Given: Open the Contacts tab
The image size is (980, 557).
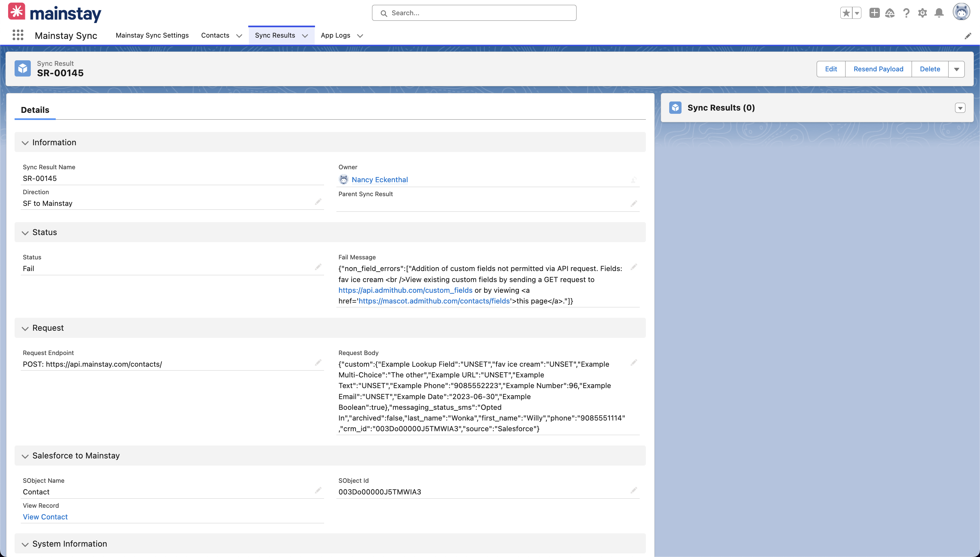Looking at the screenshot, I should [215, 35].
